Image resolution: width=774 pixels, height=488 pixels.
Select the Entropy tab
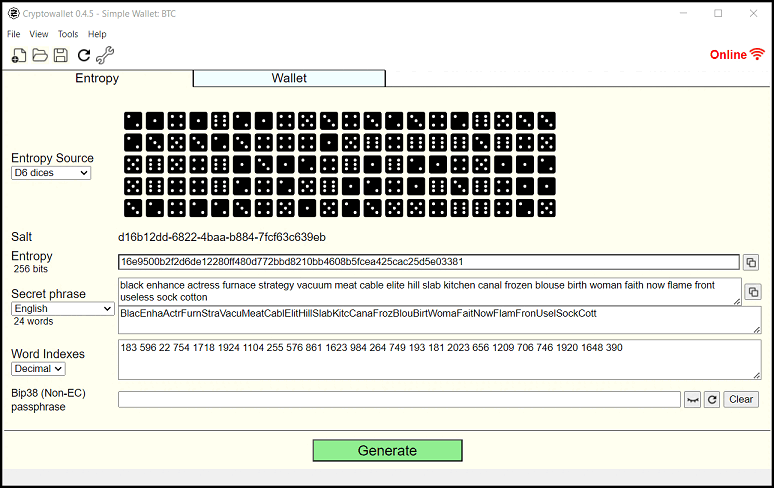click(97, 78)
